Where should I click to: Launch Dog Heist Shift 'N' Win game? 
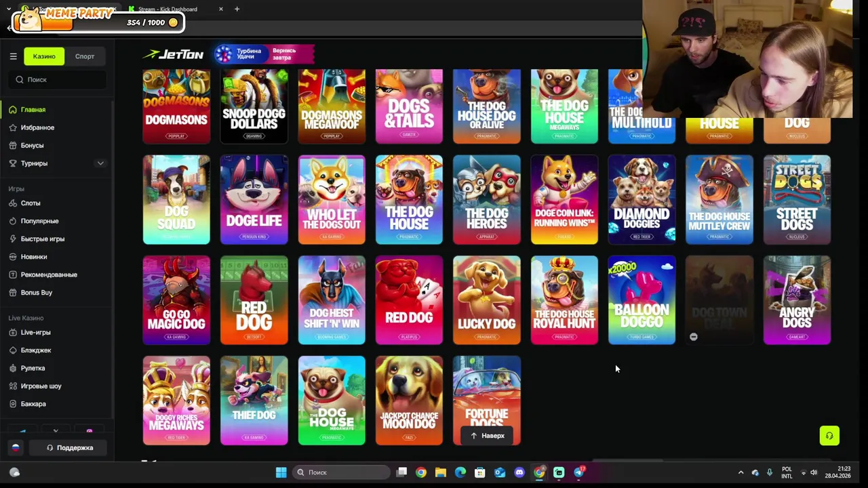pyautogui.click(x=332, y=300)
